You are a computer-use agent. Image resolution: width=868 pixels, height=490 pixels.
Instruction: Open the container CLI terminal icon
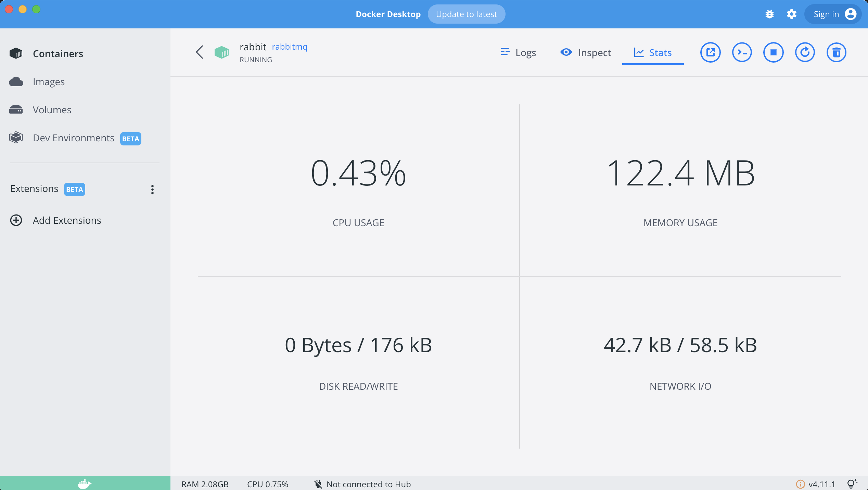point(742,52)
